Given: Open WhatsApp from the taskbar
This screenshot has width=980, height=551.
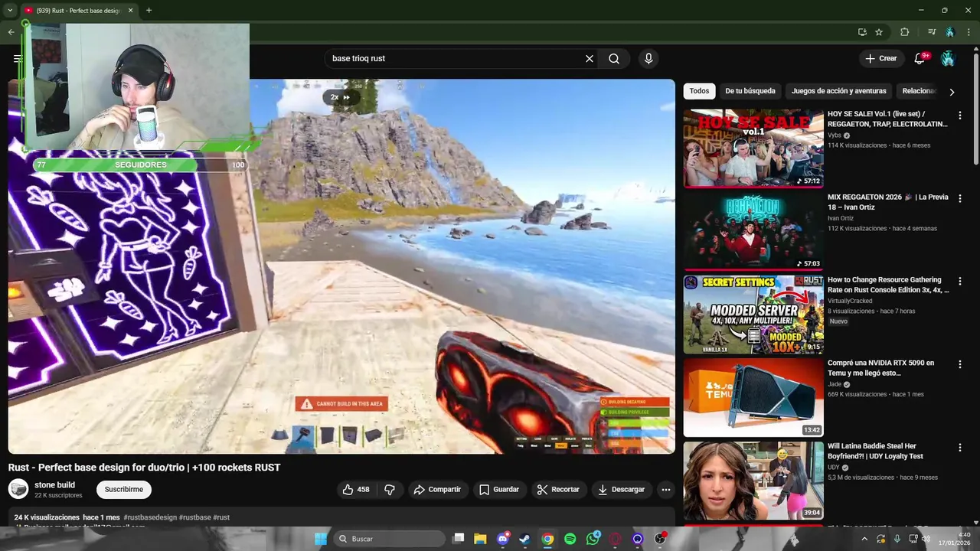Looking at the screenshot, I should click(593, 539).
